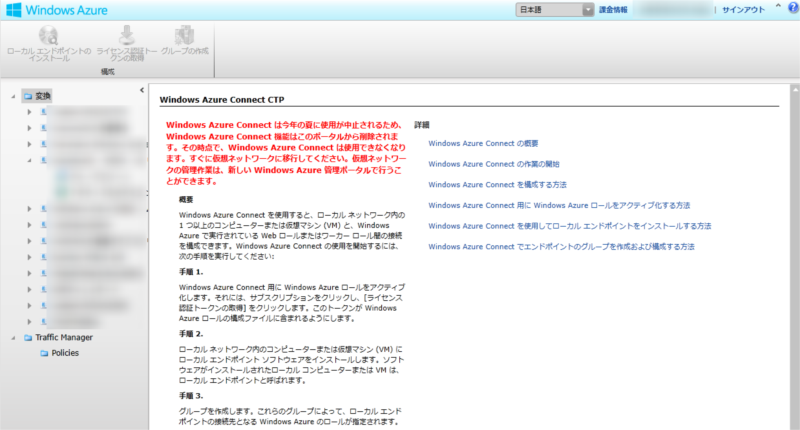Click the 概要 section heading

pyautogui.click(x=186, y=199)
